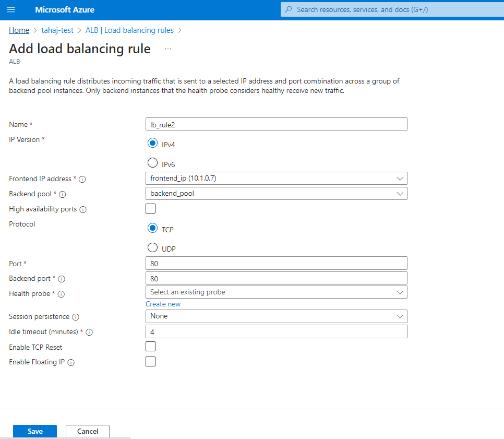The image size is (504, 439).
Task: Focus the Azure search box
Action: click(392, 9)
